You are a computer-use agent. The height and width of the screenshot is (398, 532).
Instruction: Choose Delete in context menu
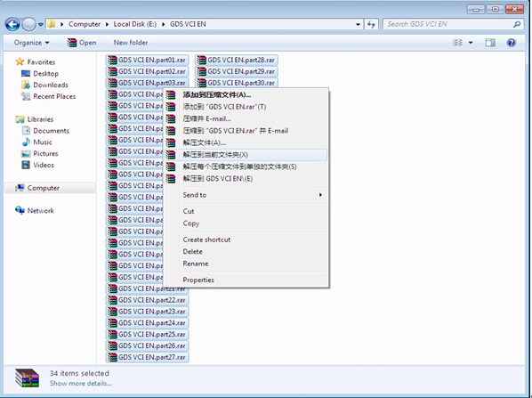pyautogui.click(x=246, y=252)
